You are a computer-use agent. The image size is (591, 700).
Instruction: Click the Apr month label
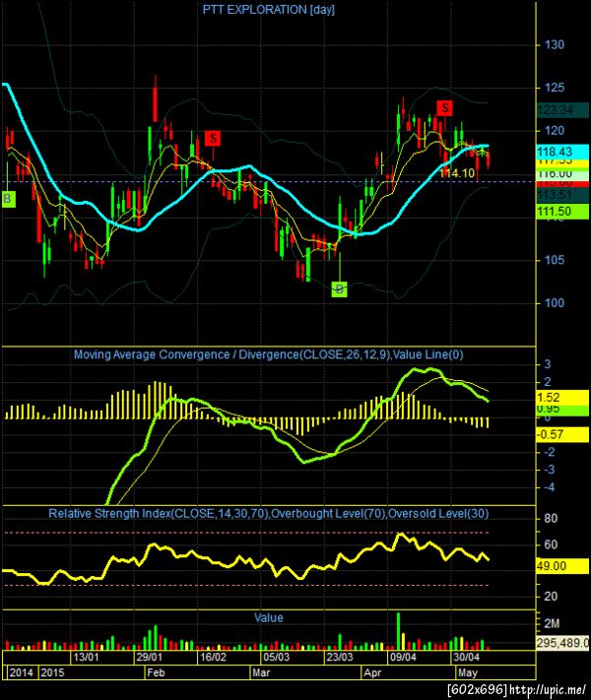coord(372,672)
